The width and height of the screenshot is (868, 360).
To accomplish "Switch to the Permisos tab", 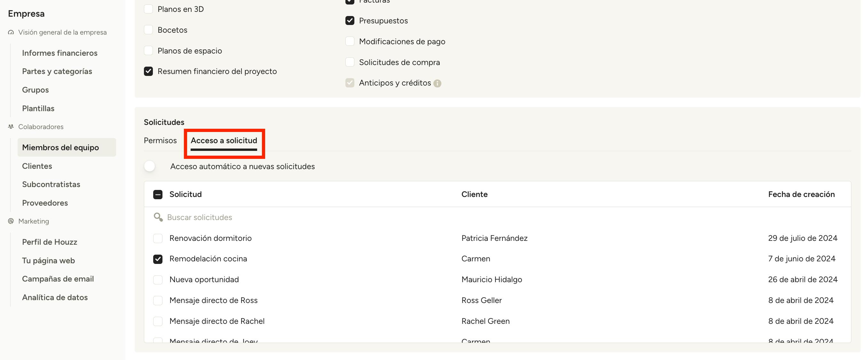I will click(160, 140).
